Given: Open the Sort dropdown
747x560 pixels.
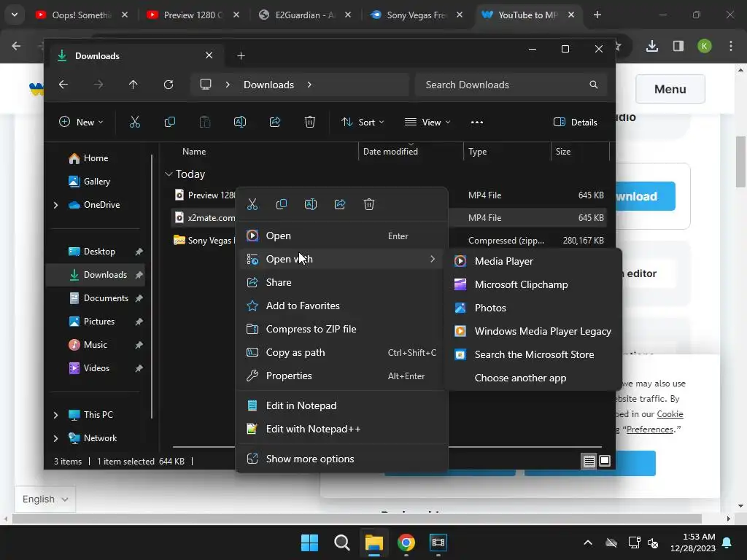Looking at the screenshot, I should click(363, 122).
